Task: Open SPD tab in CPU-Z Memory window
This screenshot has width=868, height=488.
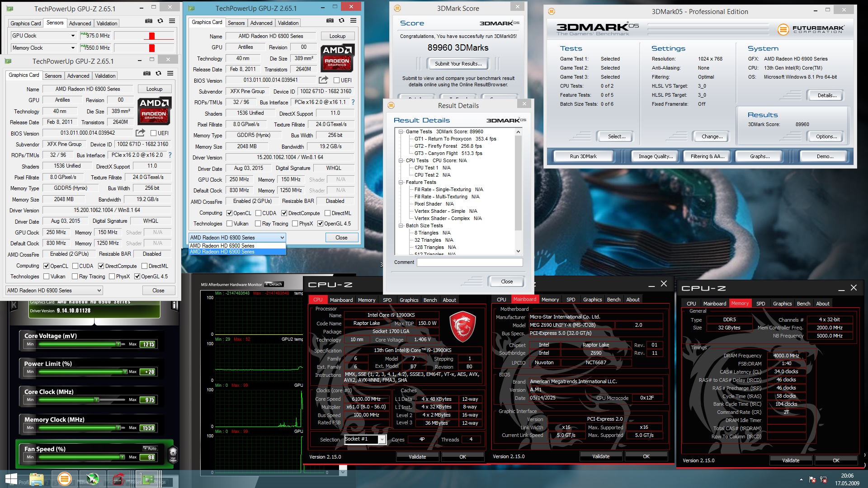Action: coord(761,304)
